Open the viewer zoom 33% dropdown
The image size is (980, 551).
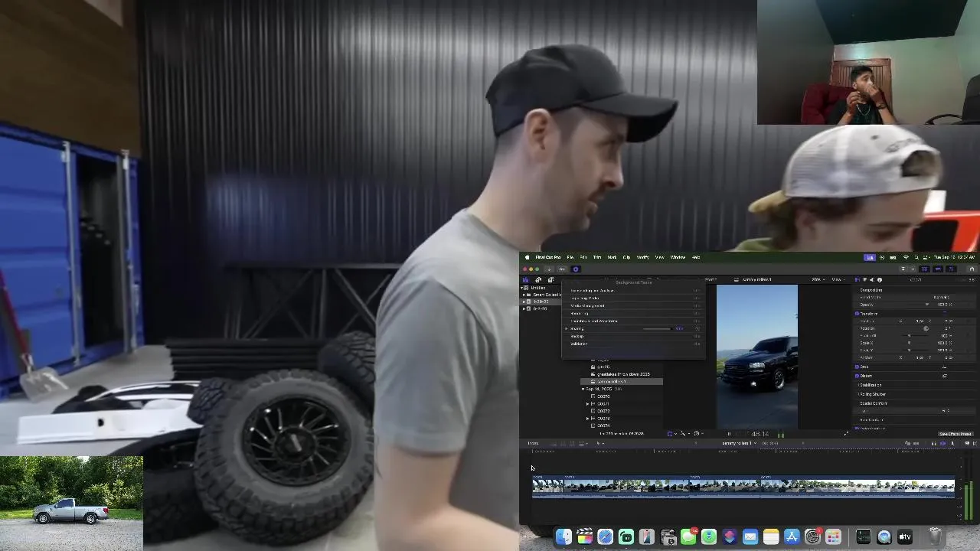point(818,280)
